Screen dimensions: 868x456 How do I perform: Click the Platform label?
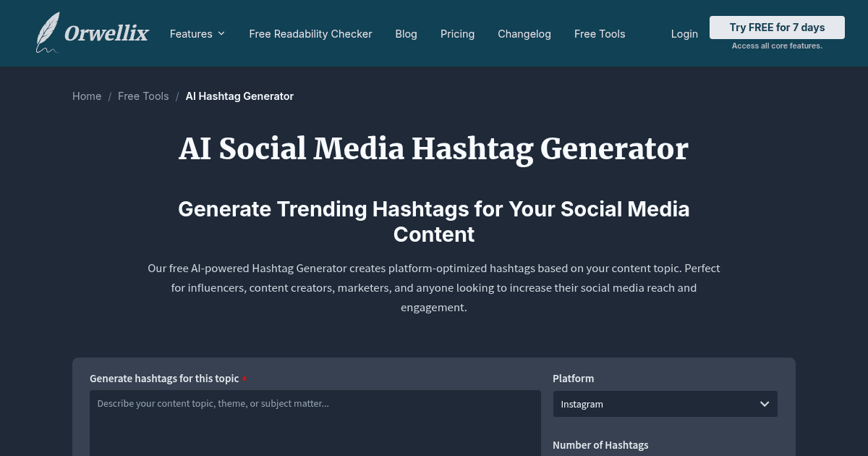(x=573, y=379)
